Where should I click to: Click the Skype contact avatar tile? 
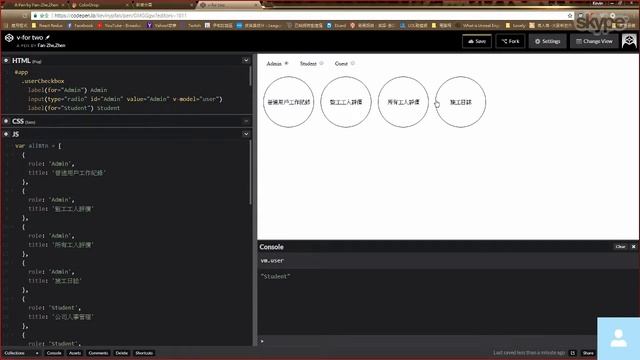[x=618, y=338]
